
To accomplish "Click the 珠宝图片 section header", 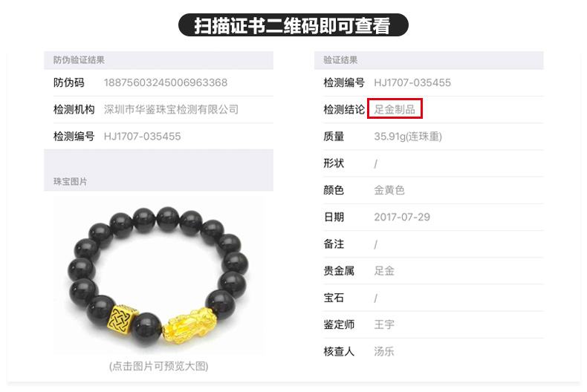I will click(71, 182).
